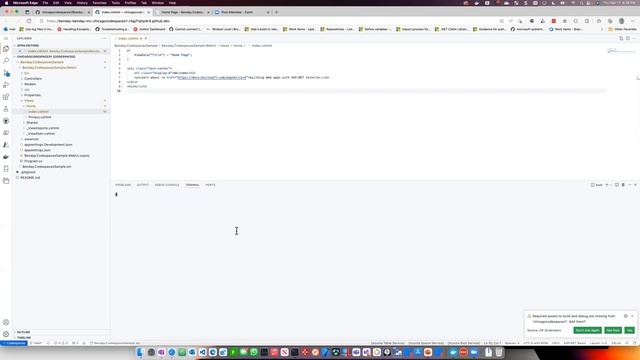The height and width of the screenshot is (360, 640).
Task: Open the docs.microsoft.com aspnetcore link in code
Action: point(212,77)
